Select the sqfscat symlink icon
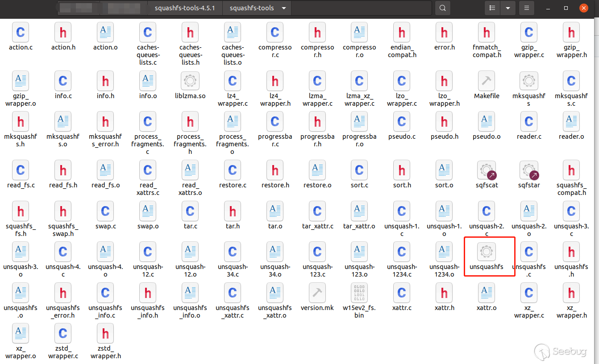Image resolution: width=599 pixels, height=364 pixels. 486,170
